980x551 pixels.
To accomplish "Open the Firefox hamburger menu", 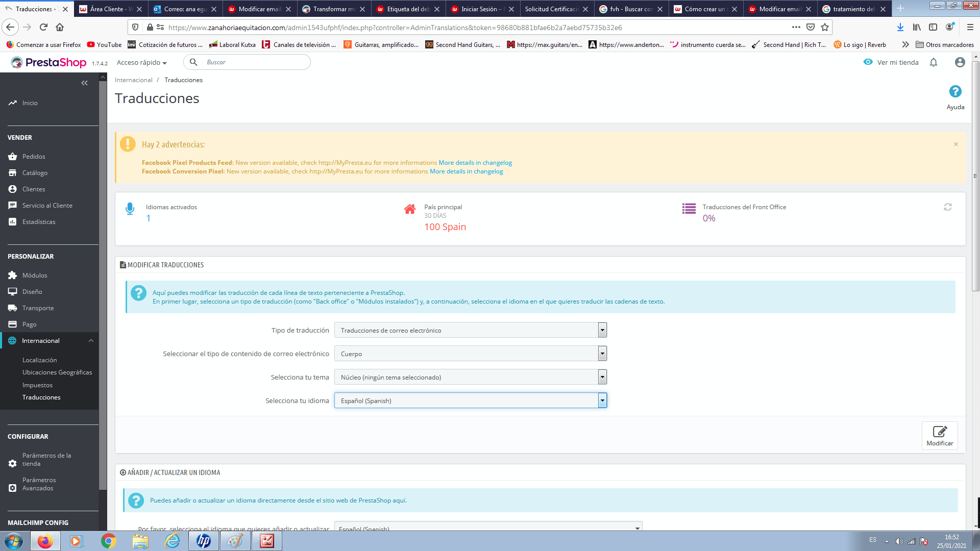I will click(970, 27).
